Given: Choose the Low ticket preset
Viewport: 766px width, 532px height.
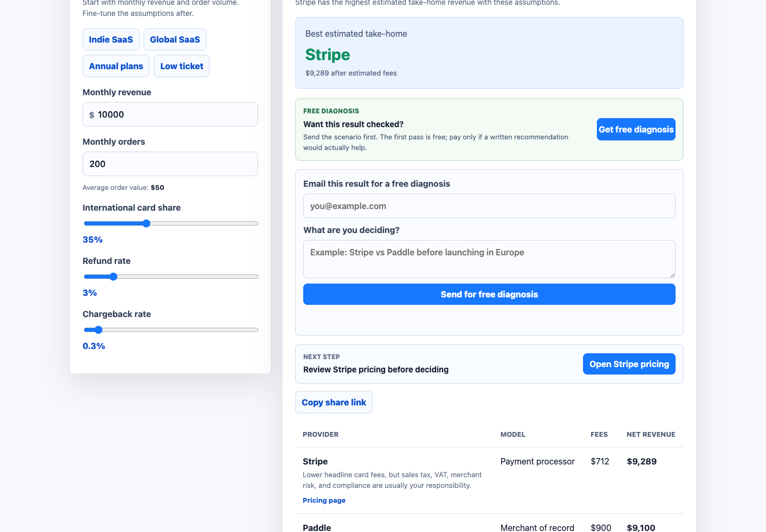Looking at the screenshot, I should [x=182, y=66].
